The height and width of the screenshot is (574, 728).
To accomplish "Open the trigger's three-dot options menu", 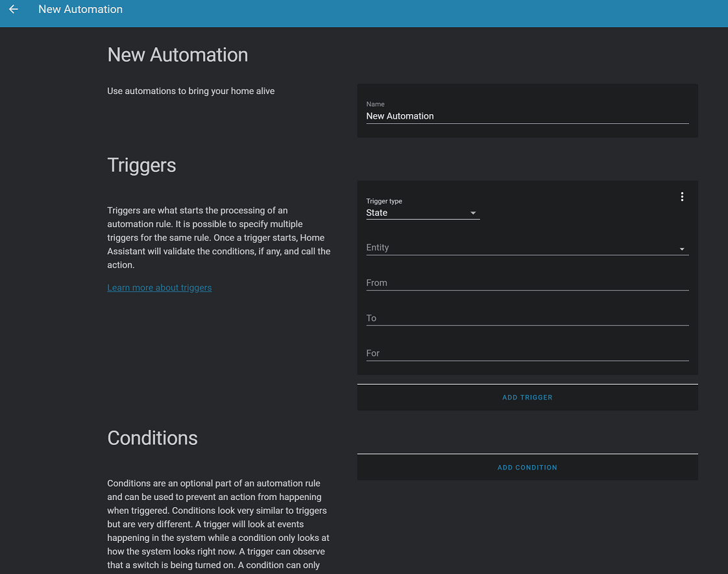I will pos(682,197).
